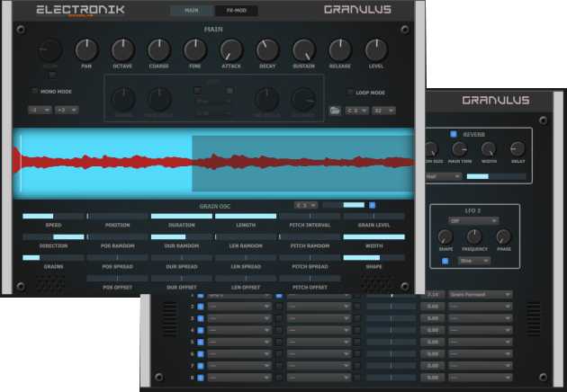Click the SUSTAIN knob
Screen dimensions: 567x392
tap(304, 50)
